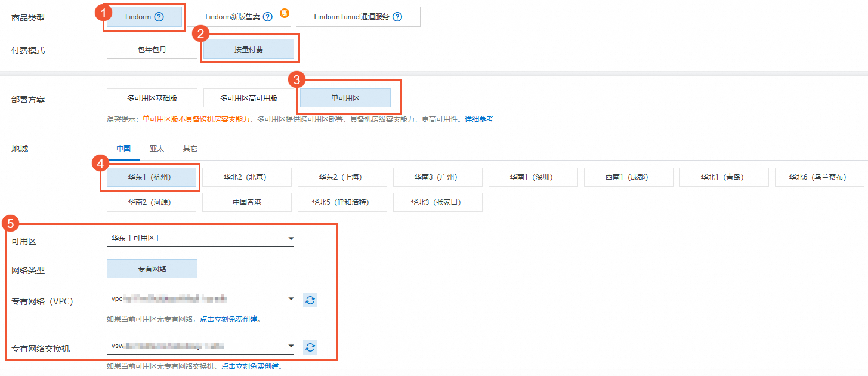This screenshot has width=868, height=376.
Task: Select region 华北5（呼和浩特）
Action: click(x=342, y=202)
